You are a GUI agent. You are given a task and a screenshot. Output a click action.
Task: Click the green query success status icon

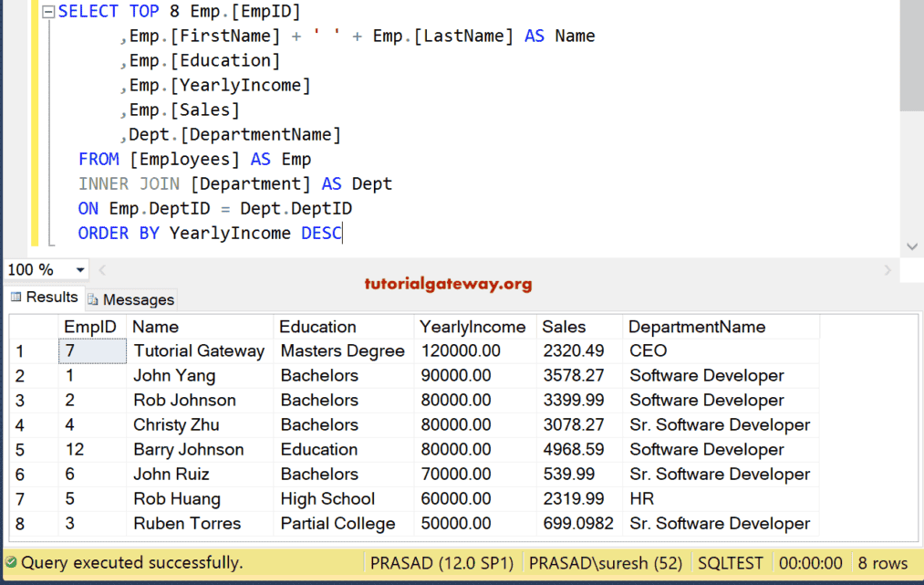pos(10,563)
